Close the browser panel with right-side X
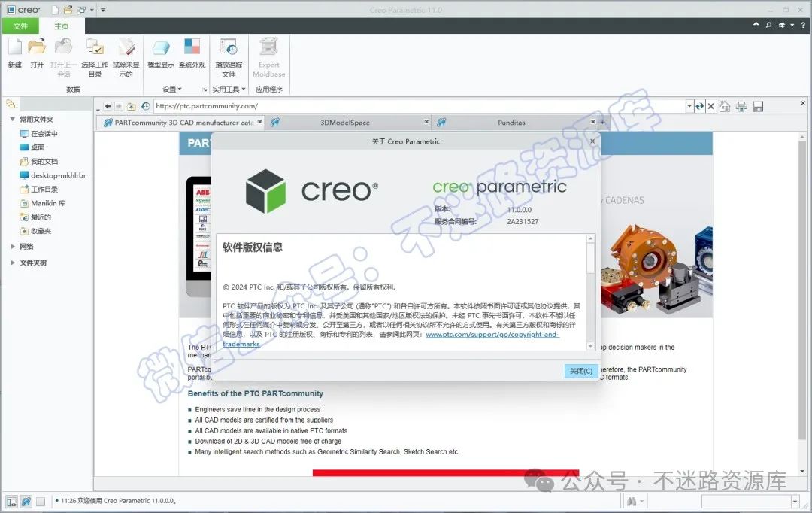The height and width of the screenshot is (513, 812). 803,103
